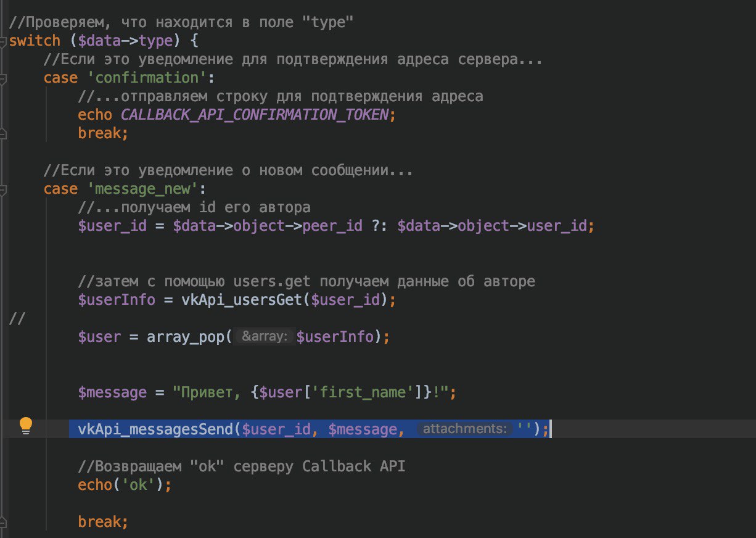Click the '&array:' parameter hint

point(265,337)
